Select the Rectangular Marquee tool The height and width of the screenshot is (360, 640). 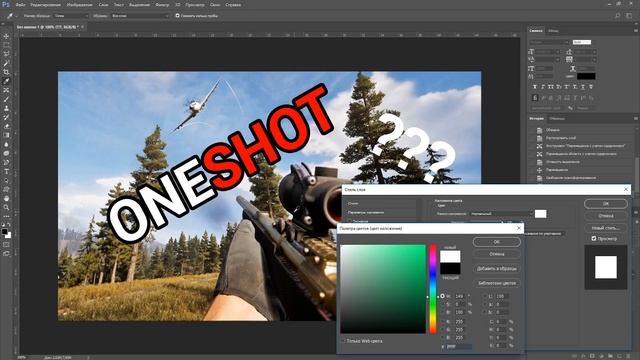(6, 45)
